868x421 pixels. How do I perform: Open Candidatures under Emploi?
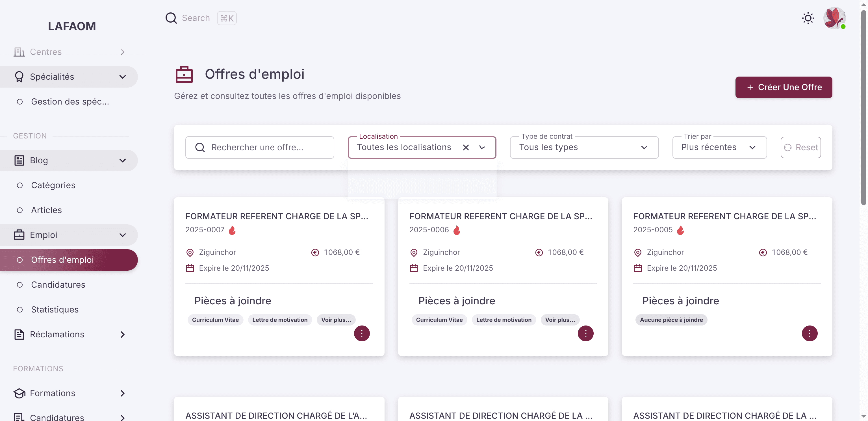click(69, 285)
